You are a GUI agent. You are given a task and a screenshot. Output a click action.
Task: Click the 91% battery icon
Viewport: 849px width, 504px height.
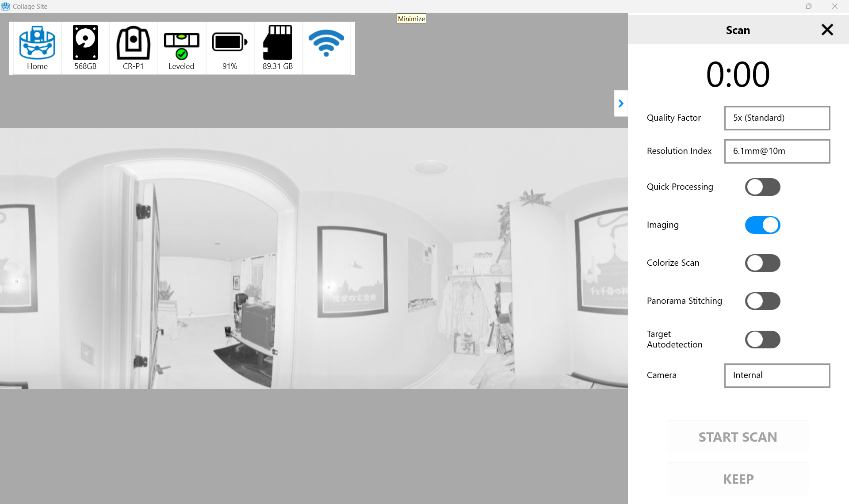(x=229, y=47)
